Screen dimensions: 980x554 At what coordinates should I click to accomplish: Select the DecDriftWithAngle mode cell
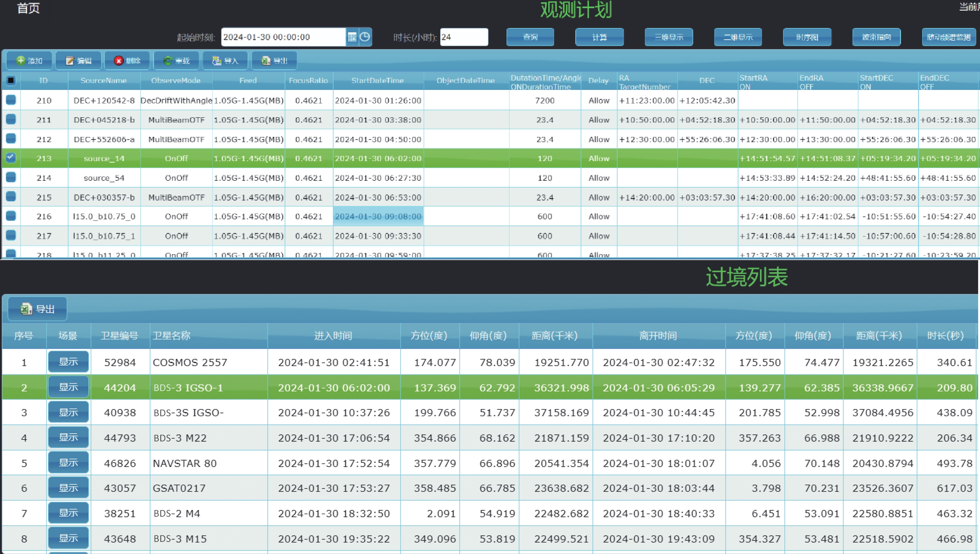pos(176,100)
